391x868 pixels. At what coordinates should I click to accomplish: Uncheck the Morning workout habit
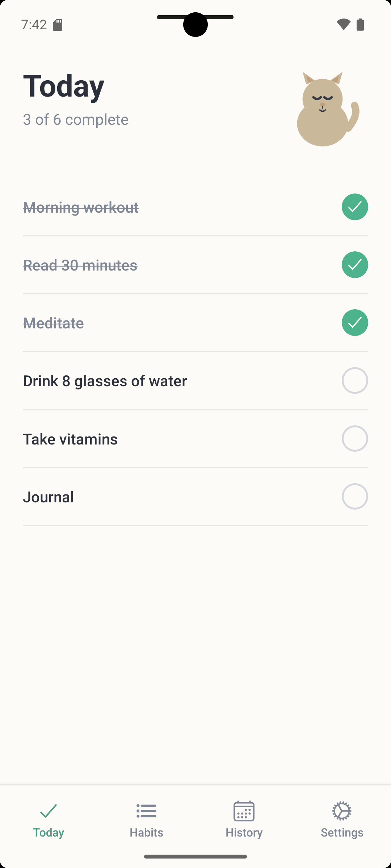pos(355,207)
